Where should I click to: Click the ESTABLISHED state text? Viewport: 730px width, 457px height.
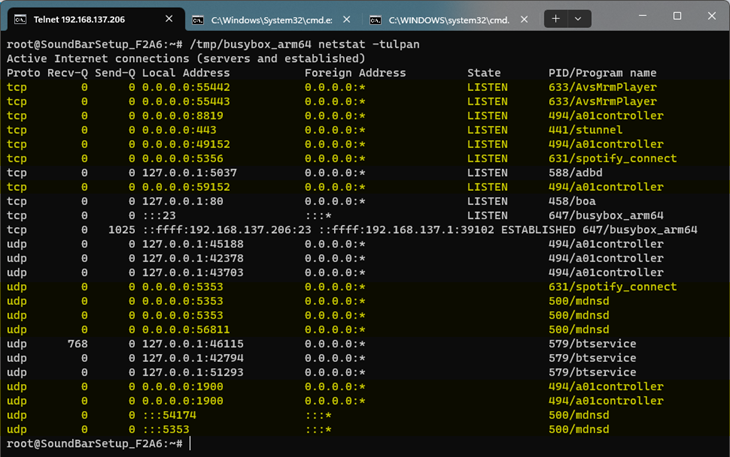click(x=538, y=230)
